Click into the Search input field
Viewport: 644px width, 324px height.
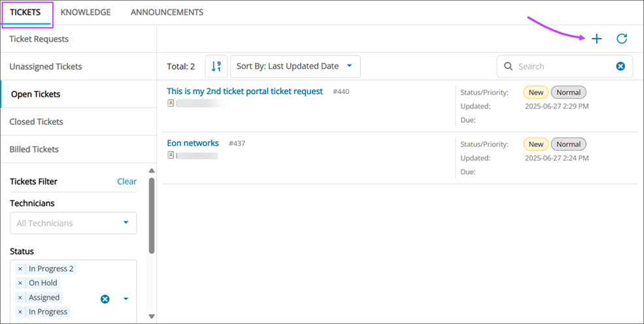click(562, 66)
